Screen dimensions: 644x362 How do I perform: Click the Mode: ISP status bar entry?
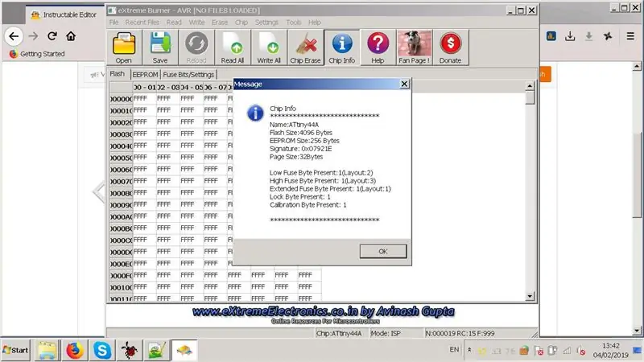[386, 333]
